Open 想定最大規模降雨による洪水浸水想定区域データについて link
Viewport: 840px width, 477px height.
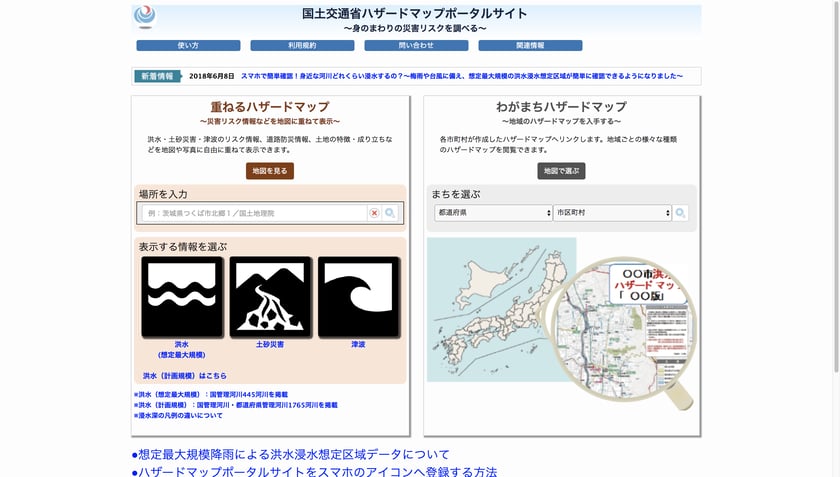290,454
